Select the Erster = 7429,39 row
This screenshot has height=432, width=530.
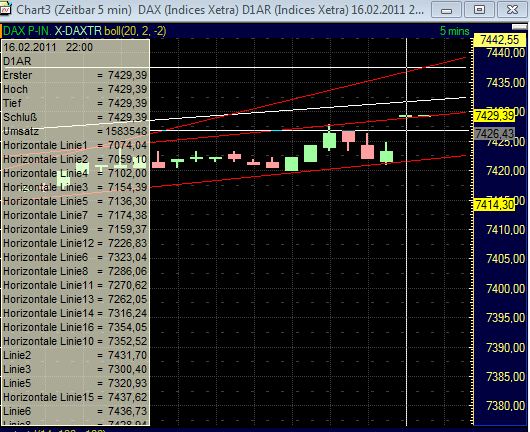(x=75, y=75)
